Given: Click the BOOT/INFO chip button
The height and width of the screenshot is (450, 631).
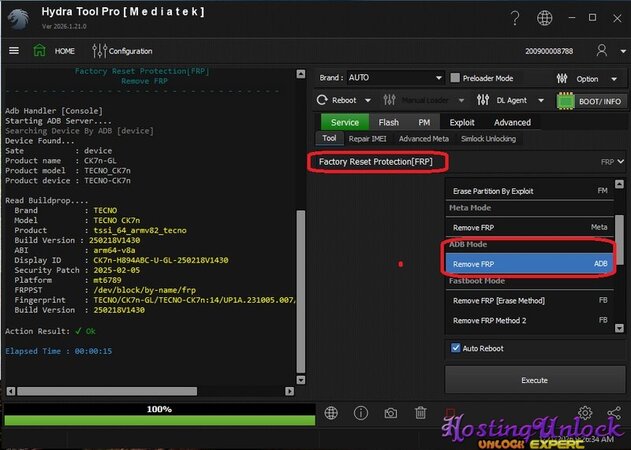Looking at the screenshot, I should (x=592, y=100).
